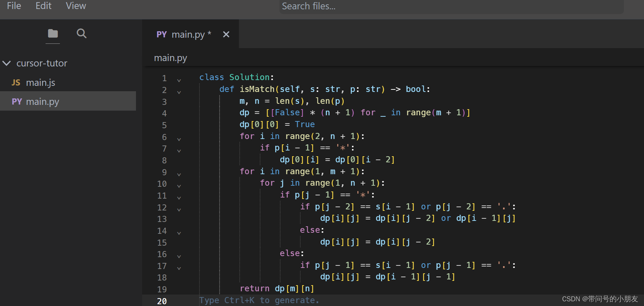Screen dimensions: 644x306
Task: Click the 'return dp[m][n]' statement
Action: pos(277,288)
